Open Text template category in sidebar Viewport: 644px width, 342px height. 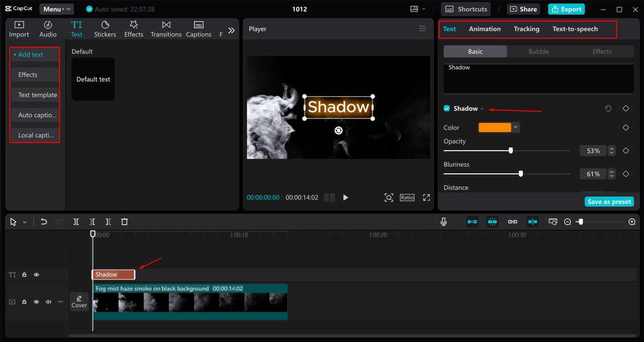[x=35, y=95]
